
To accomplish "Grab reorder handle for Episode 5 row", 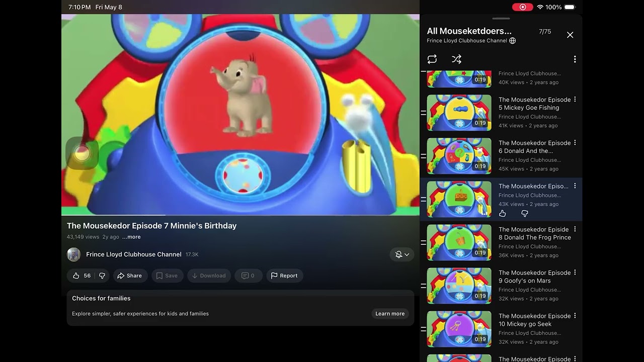I will click(x=423, y=113).
